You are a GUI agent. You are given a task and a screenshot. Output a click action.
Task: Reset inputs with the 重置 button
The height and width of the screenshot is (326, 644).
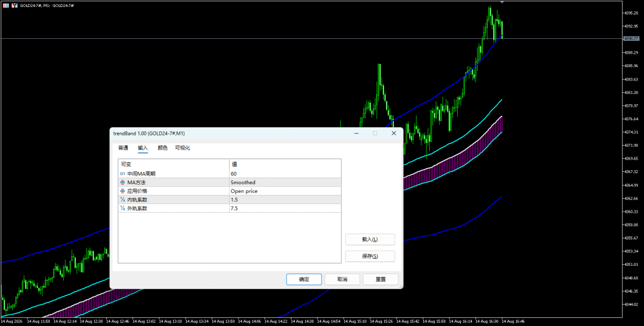380,279
